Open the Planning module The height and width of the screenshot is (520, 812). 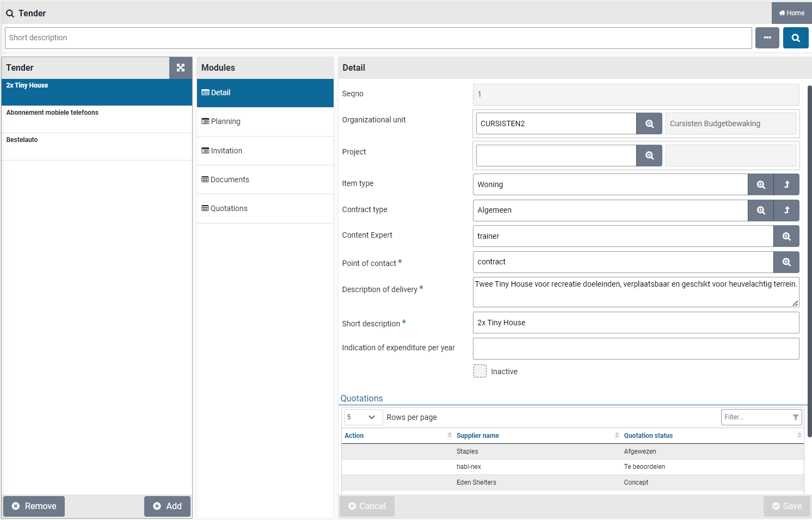[x=265, y=122]
